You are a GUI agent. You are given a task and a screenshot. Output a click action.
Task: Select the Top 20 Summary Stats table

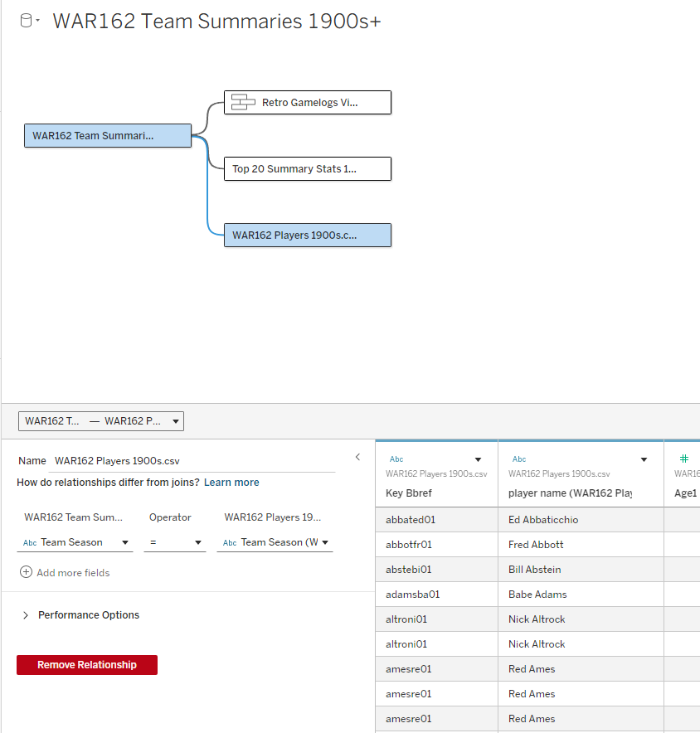[x=307, y=169]
